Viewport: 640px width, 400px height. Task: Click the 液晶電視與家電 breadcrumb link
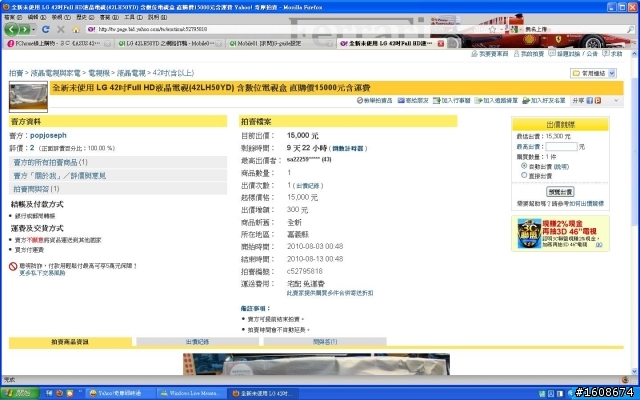[56, 73]
